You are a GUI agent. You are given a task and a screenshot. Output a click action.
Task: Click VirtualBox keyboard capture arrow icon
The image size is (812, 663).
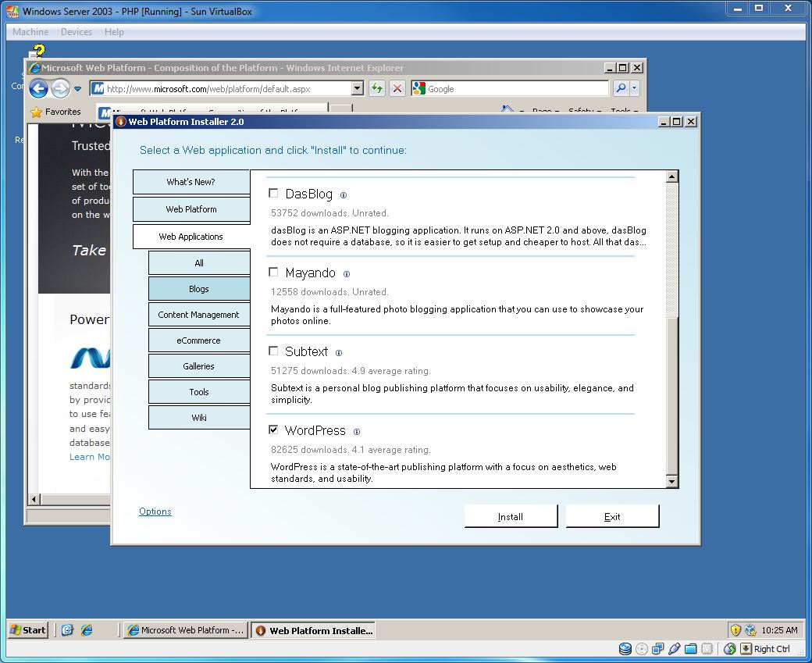(x=746, y=648)
